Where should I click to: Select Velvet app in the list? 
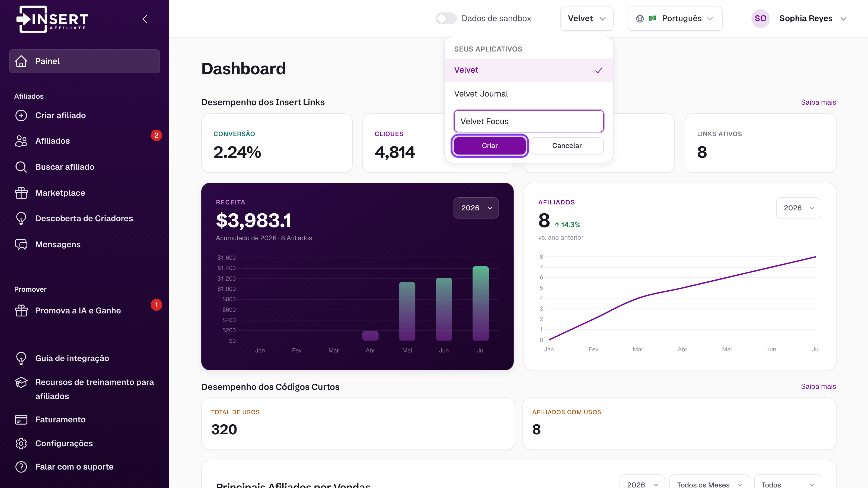pos(529,70)
